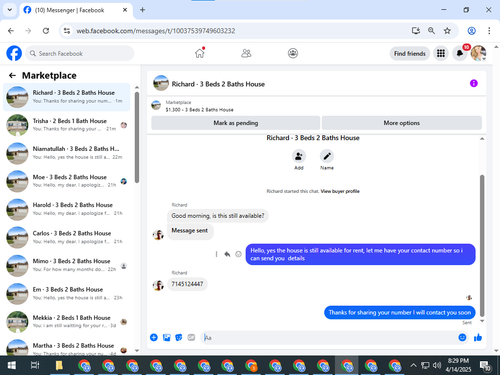Click the 'Thanks for sharing your number' message bubble

[400, 312]
